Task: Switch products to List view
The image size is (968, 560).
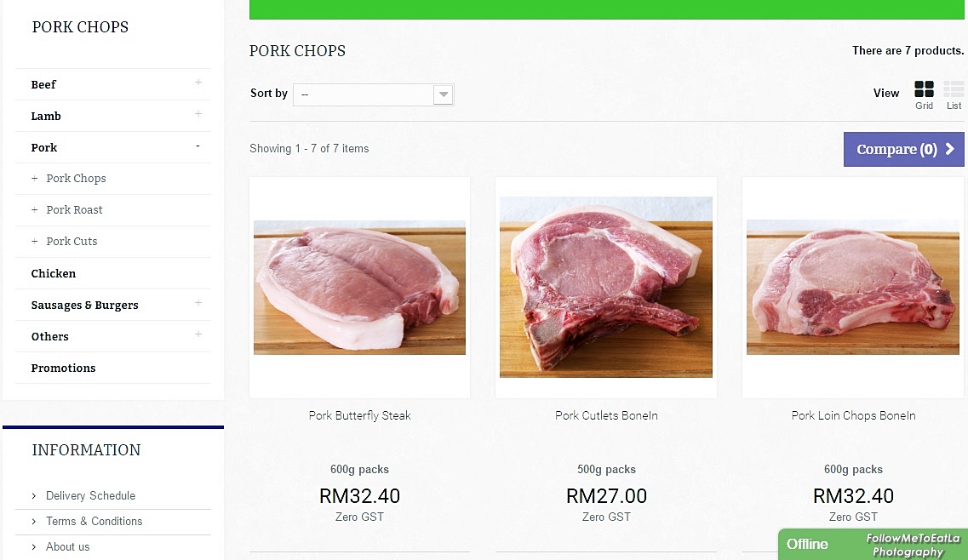Action: (953, 88)
